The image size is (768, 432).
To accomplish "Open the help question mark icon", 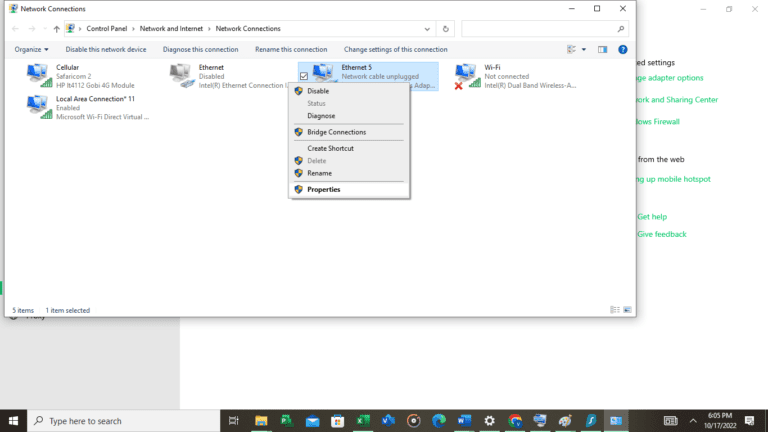I will pos(622,49).
